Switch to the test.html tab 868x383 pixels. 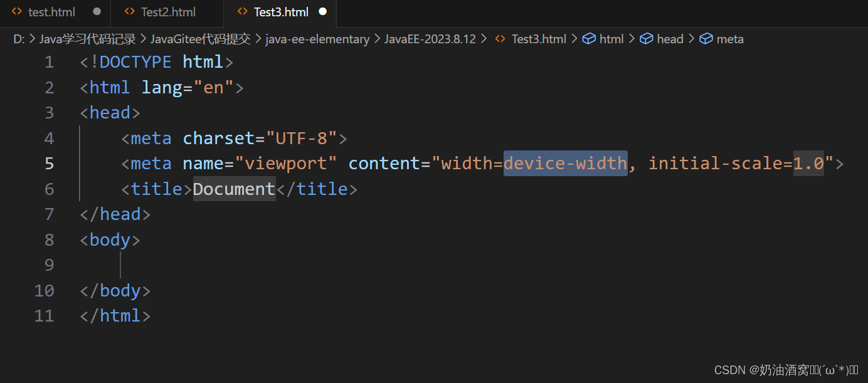[x=52, y=11]
